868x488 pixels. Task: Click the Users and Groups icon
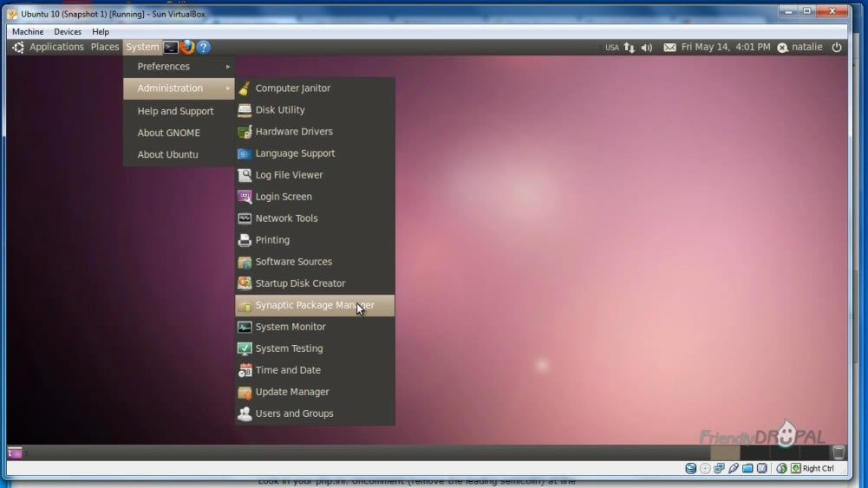tap(245, 413)
